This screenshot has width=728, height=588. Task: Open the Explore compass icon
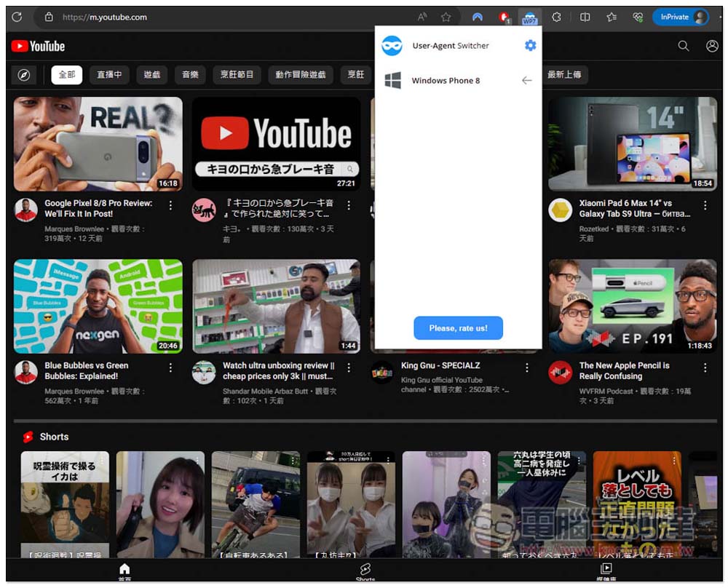point(24,75)
